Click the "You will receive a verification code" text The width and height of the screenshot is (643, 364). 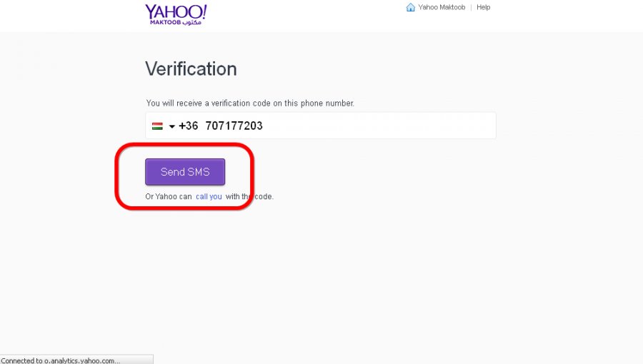click(x=250, y=103)
